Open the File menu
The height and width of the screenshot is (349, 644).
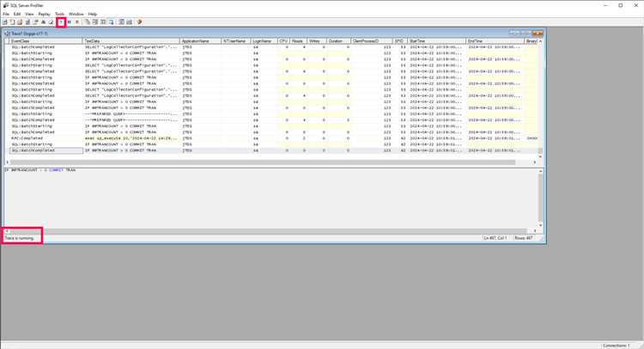pos(6,14)
